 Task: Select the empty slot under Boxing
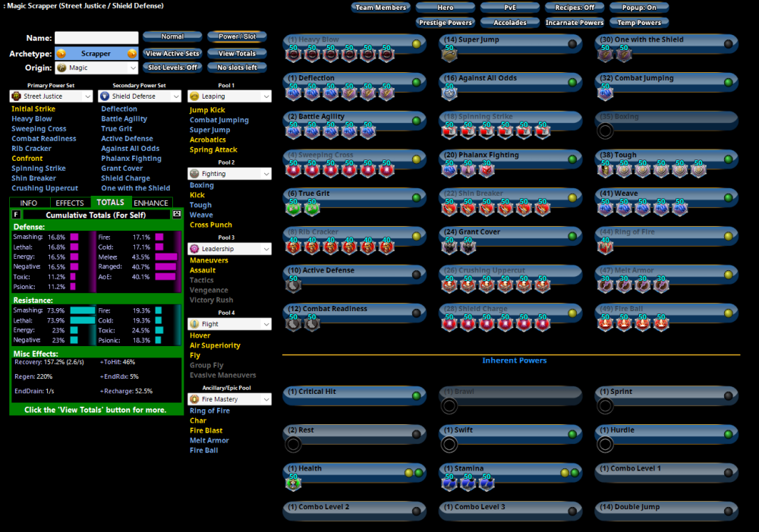[605, 131]
